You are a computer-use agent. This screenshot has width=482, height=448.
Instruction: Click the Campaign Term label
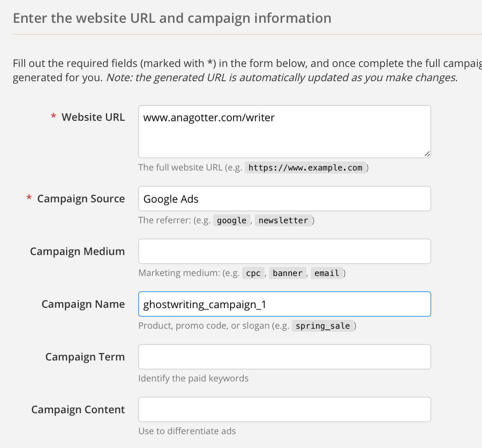click(x=85, y=357)
